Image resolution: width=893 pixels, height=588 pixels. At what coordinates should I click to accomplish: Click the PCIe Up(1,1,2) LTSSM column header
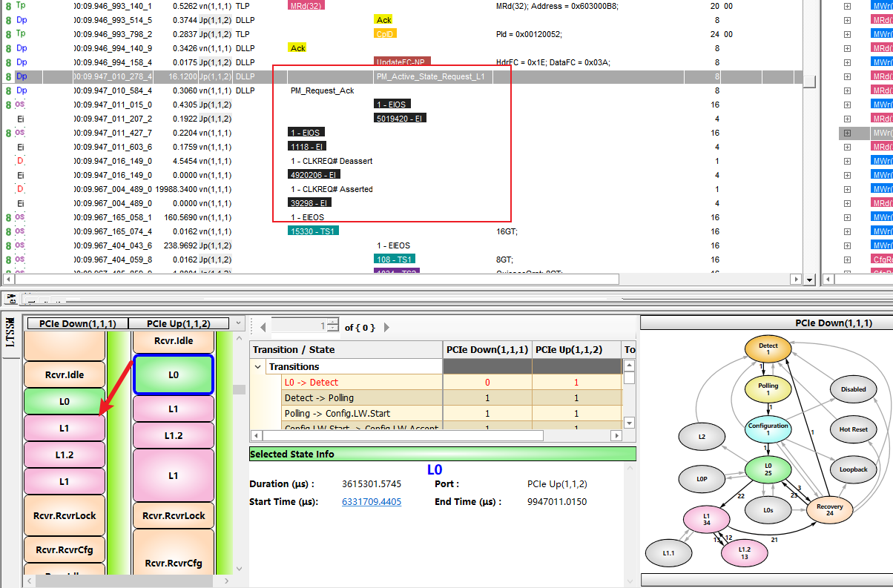(179, 323)
